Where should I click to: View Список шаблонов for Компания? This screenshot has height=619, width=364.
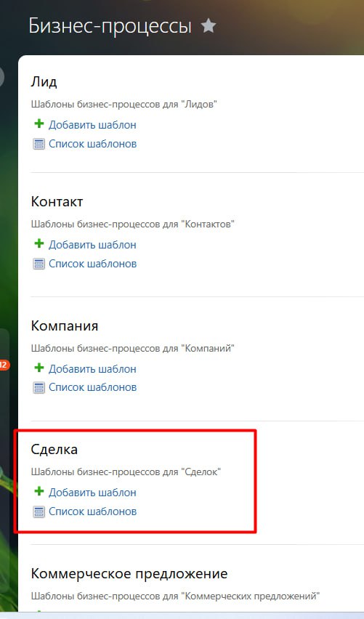point(92,387)
